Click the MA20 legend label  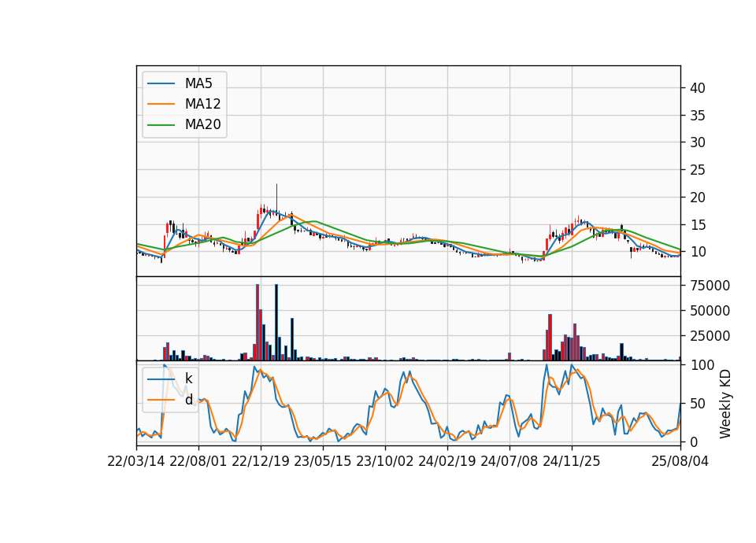(x=202, y=125)
